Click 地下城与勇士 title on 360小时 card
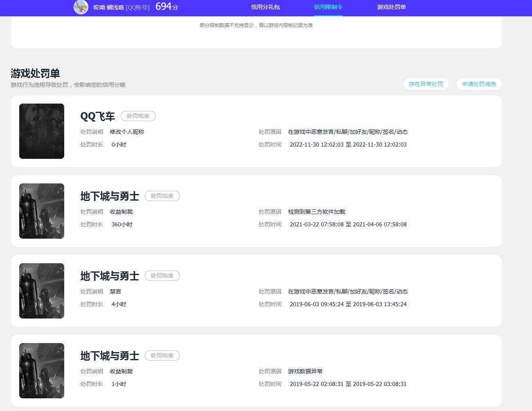532x411 pixels. [x=110, y=196]
